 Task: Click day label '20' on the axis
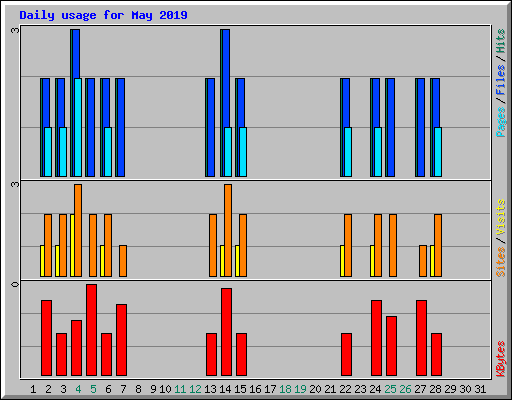click(315, 389)
